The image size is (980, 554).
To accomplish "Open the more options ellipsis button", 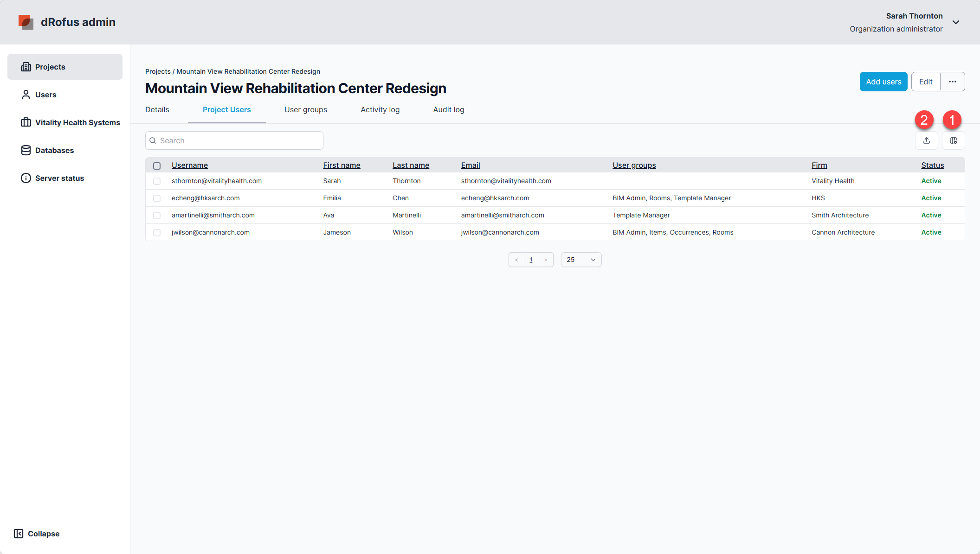I will click(x=953, y=82).
